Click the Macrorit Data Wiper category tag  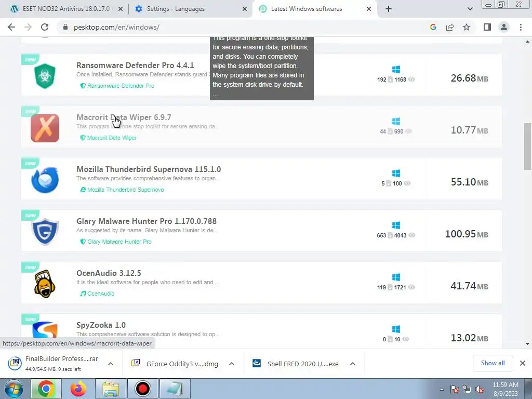point(108,138)
